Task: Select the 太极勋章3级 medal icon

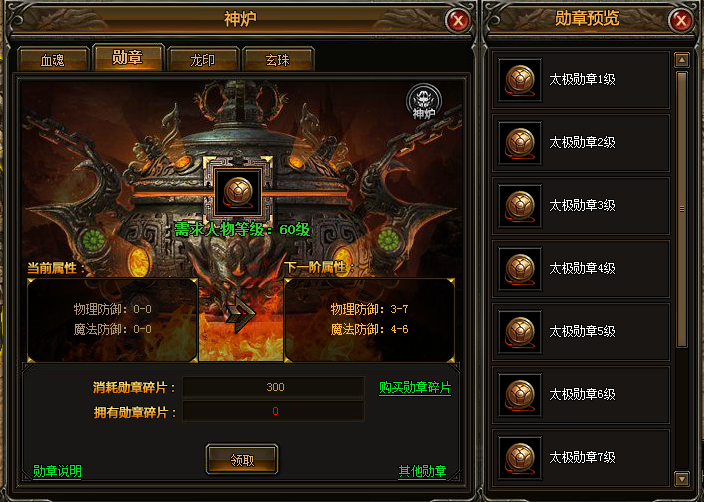Action: point(520,206)
